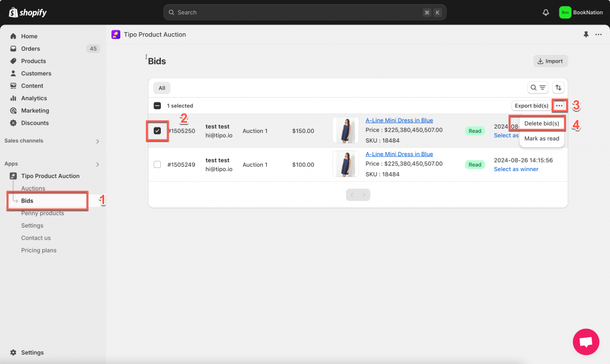Click the Tipo Product Auction app icon in header
This screenshot has height=364, width=610.
116,35
